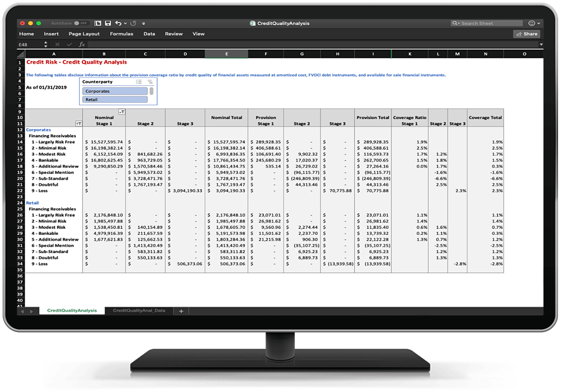This screenshot has width=561, height=392.
Task: Toggle multi-select in Counterparty slicer
Action: [x=139, y=82]
